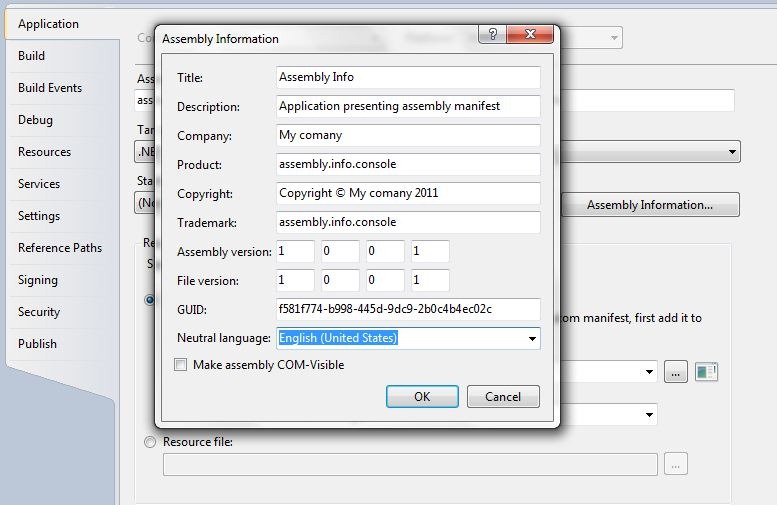Expand the icon selection dropdown next to browse button

pos(650,372)
